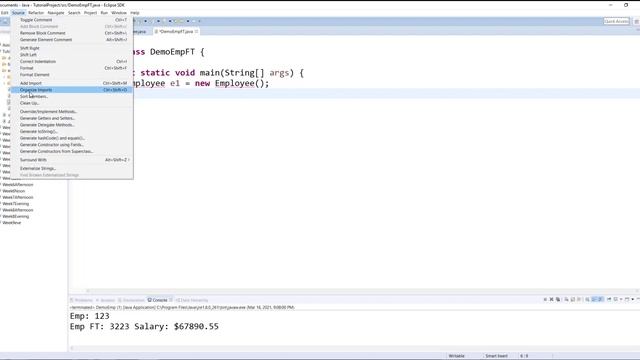Click console output line 'Emp: 123'

(x=89, y=316)
